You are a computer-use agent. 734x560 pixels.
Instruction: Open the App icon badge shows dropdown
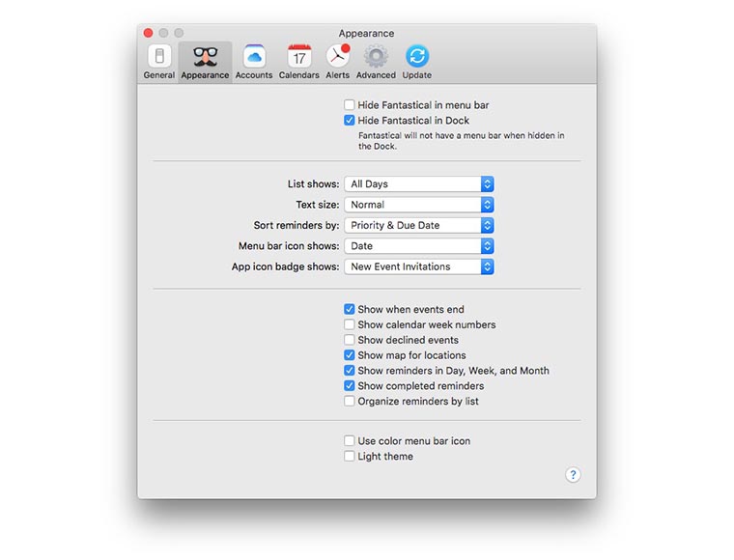419,266
